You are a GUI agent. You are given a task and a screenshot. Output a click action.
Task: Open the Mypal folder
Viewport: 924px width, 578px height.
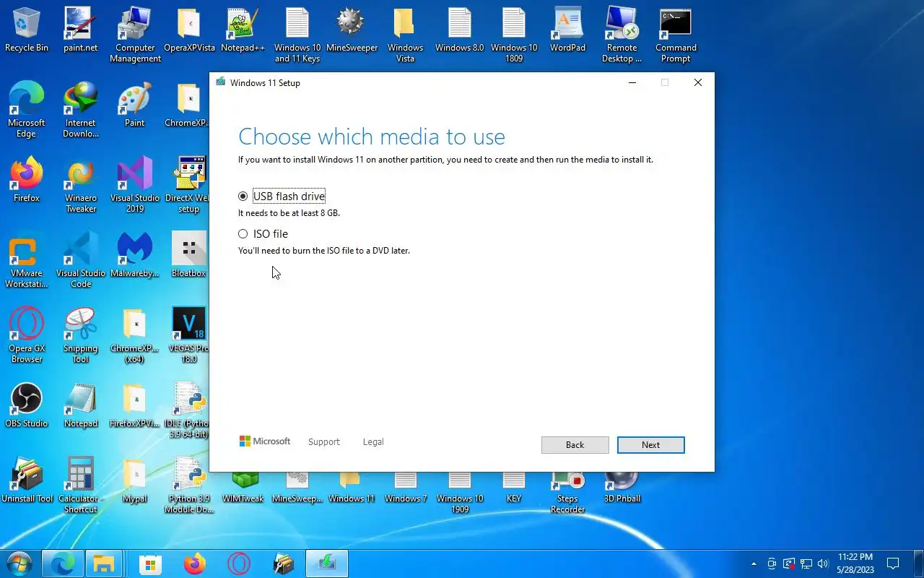tap(135, 481)
